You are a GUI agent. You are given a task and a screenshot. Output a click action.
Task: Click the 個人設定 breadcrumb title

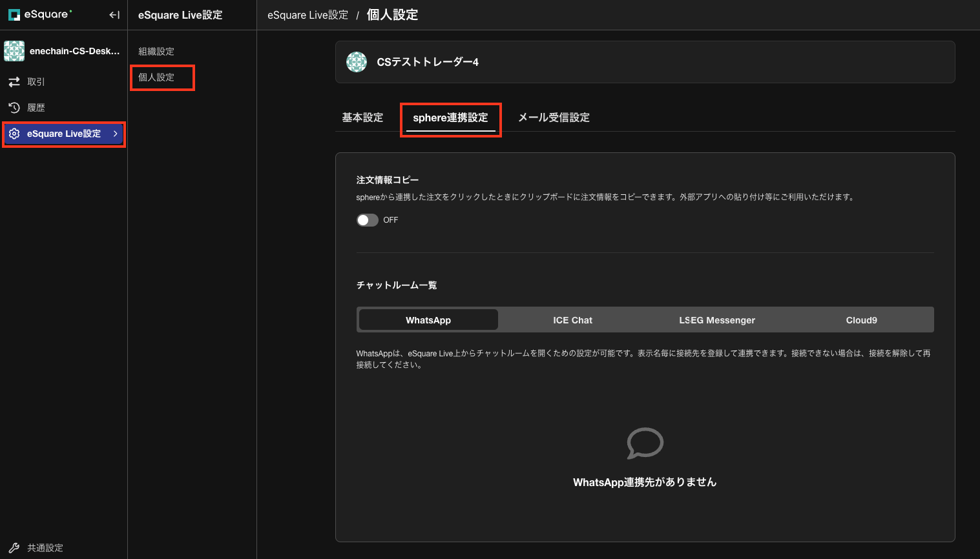pos(392,15)
